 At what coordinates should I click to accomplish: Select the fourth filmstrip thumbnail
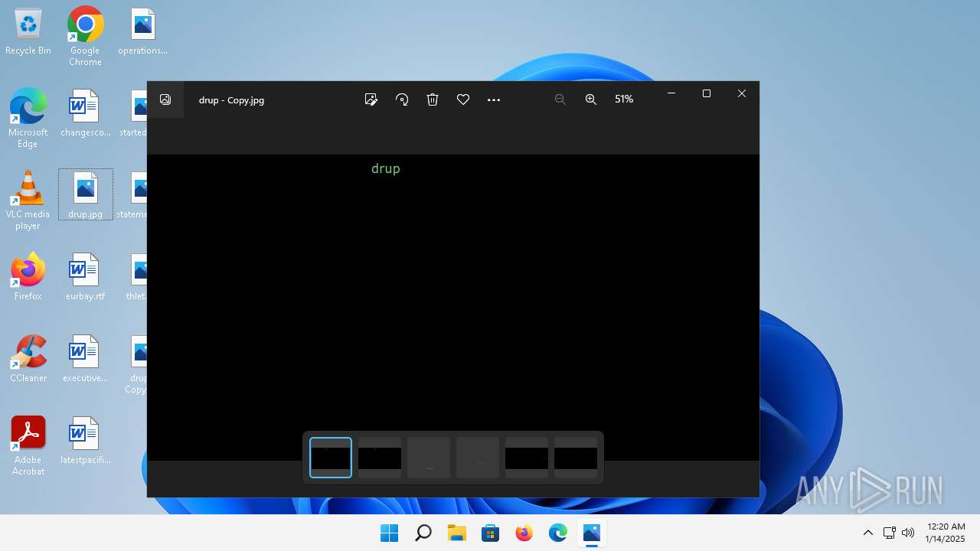point(478,458)
